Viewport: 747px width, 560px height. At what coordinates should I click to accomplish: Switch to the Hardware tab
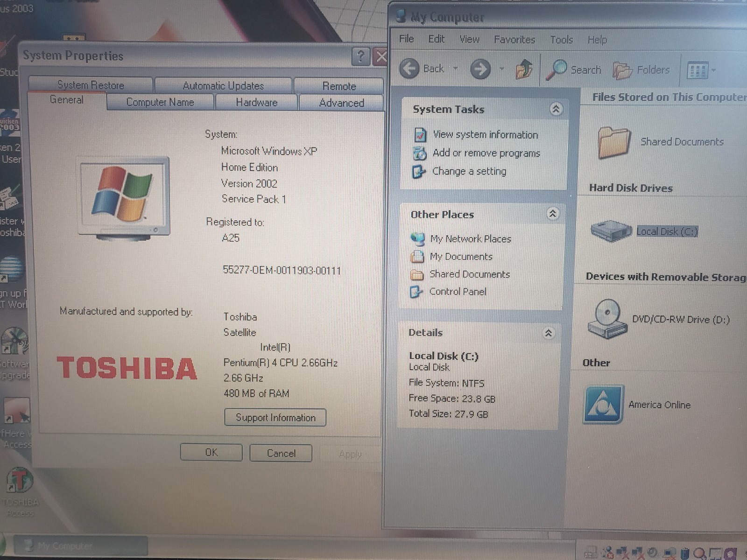click(x=256, y=103)
